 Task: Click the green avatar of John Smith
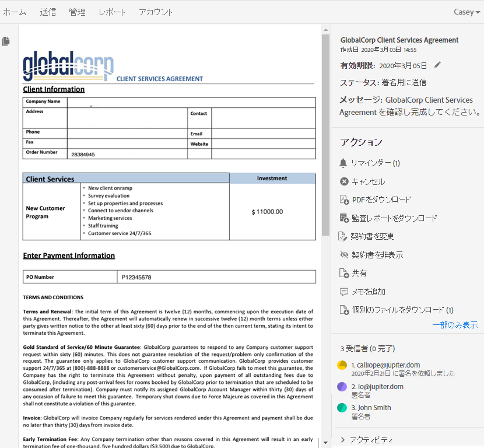[342, 408]
